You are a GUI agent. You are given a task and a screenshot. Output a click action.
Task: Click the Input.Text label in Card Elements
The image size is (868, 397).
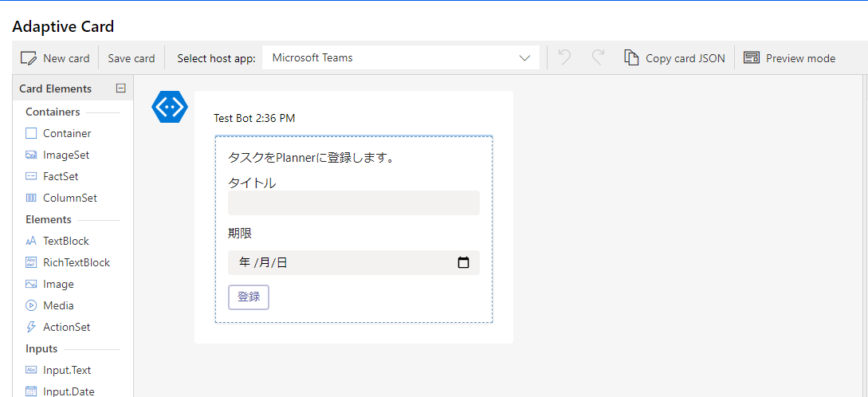tap(67, 370)
